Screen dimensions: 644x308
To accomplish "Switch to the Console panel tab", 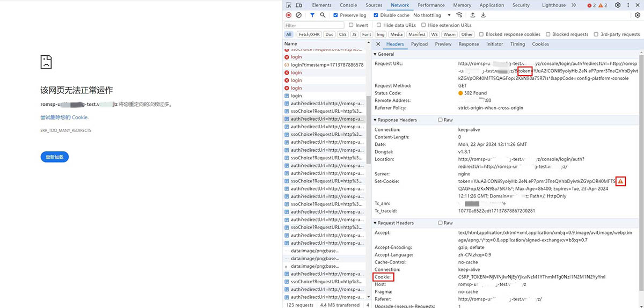I will [x=348, y=5].
